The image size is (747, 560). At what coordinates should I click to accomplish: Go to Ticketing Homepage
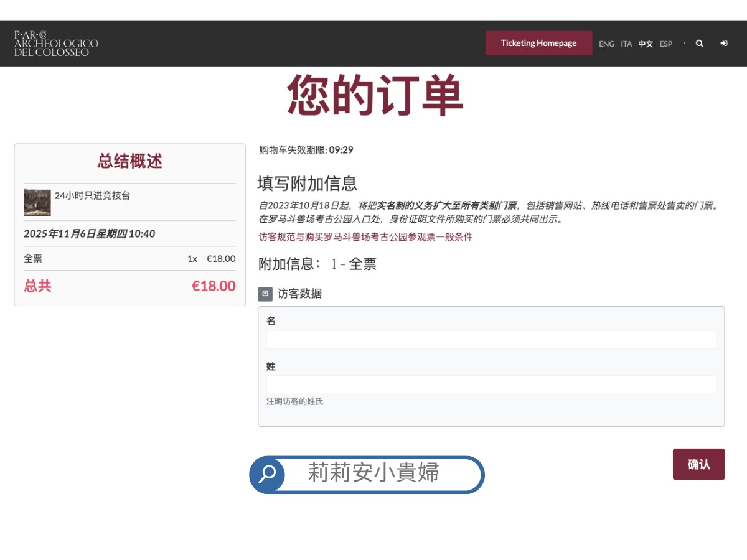point(538,43)
